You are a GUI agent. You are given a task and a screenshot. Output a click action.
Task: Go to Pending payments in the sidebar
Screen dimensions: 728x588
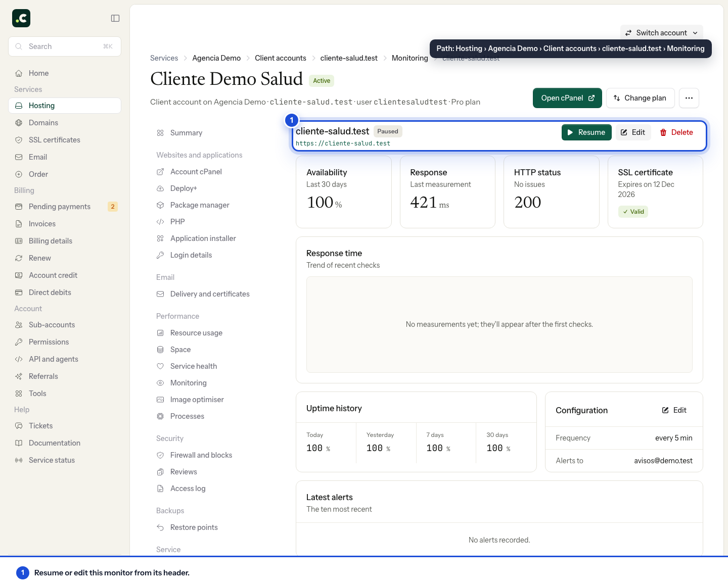click(65, 207)
